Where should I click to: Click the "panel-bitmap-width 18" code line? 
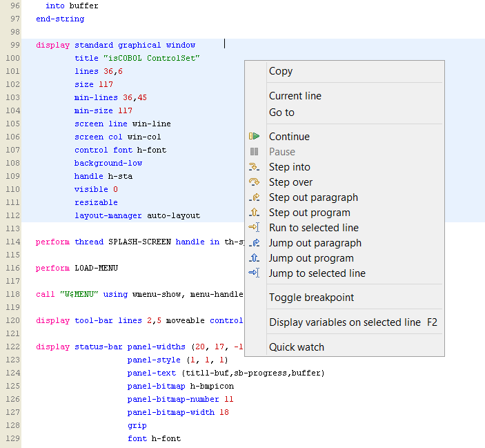[178, 412]
